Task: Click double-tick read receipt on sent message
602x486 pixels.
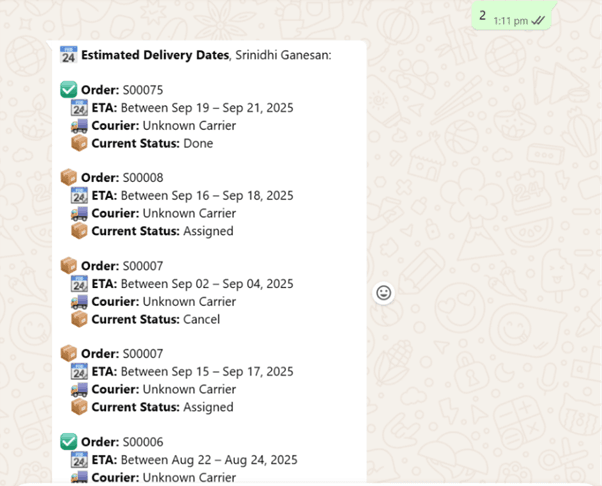Action: 539,20
